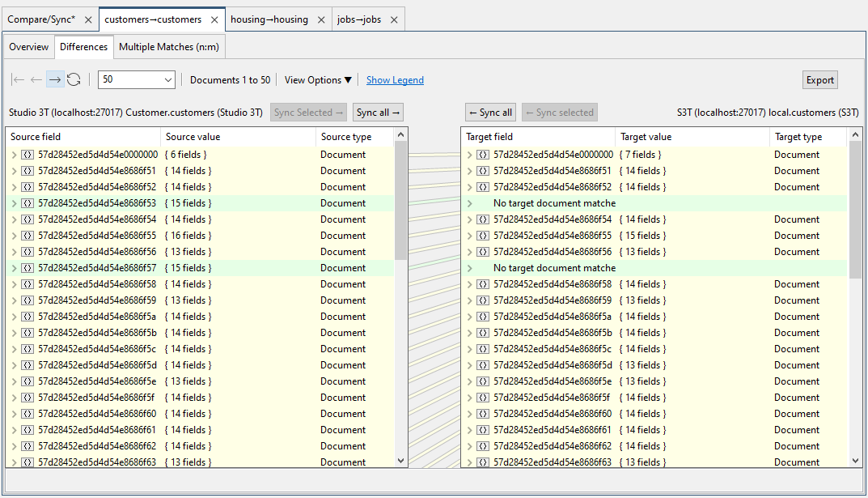This screenshot has height=498, width=868.
Task: Refresh the comparison results
Action: [73, 79]
